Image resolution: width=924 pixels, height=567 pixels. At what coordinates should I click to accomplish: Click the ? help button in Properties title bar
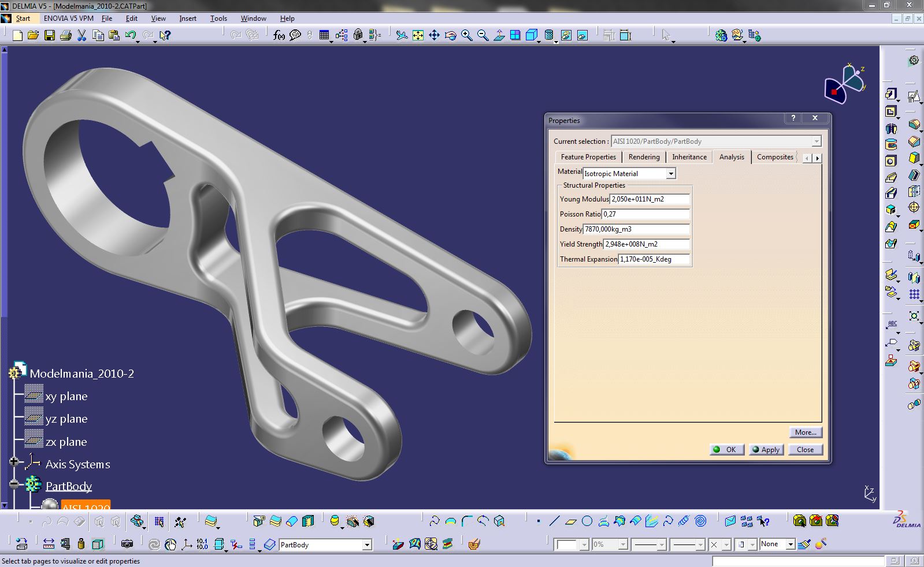[x=793, y=118]
